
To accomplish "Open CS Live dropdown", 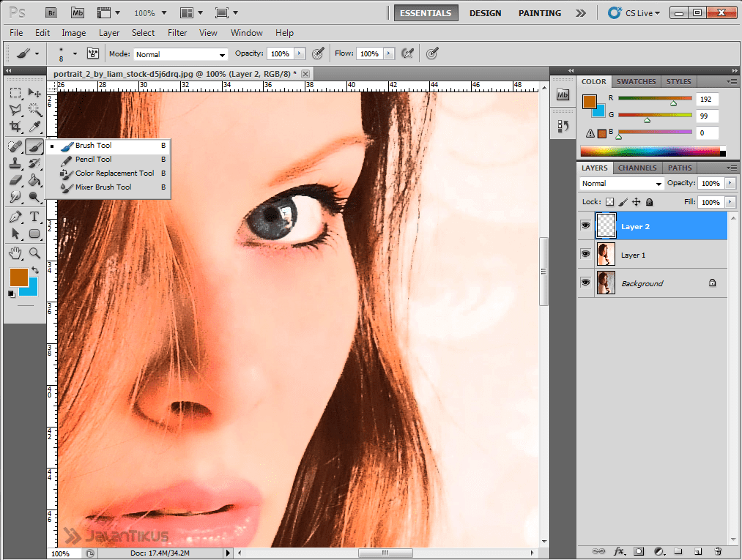I will pyautogui.click(x=634, y=12).
